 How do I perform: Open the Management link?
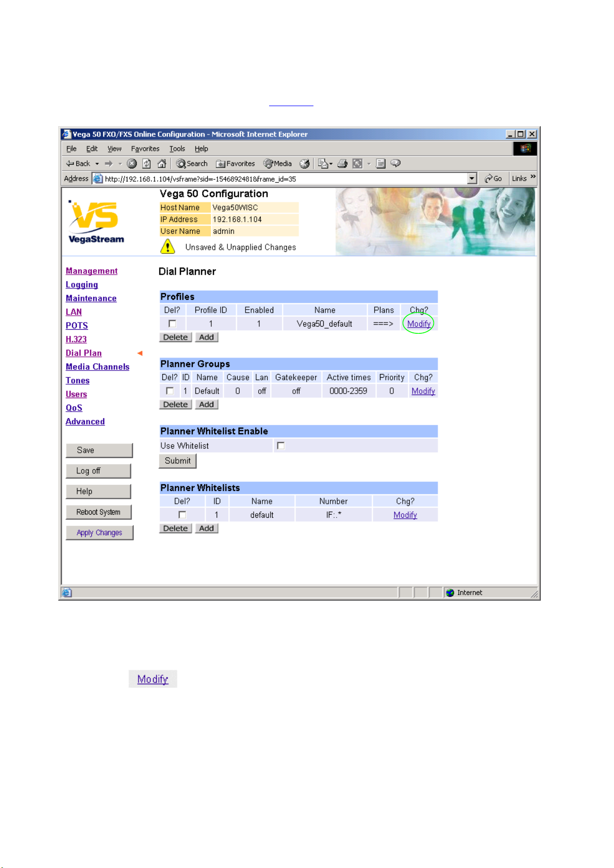pos(92,271)
